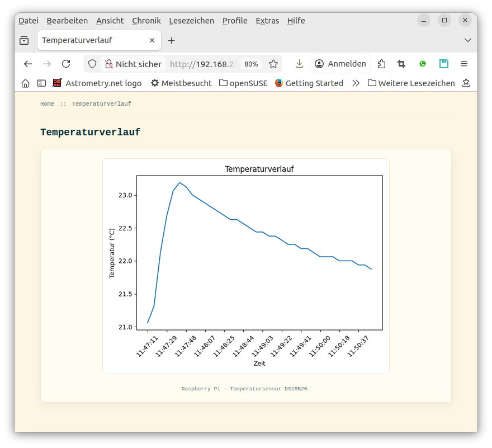The image size is (492, 448).
Task: Open the Lesezeichen menu
Action: click(x=191, y=21)
